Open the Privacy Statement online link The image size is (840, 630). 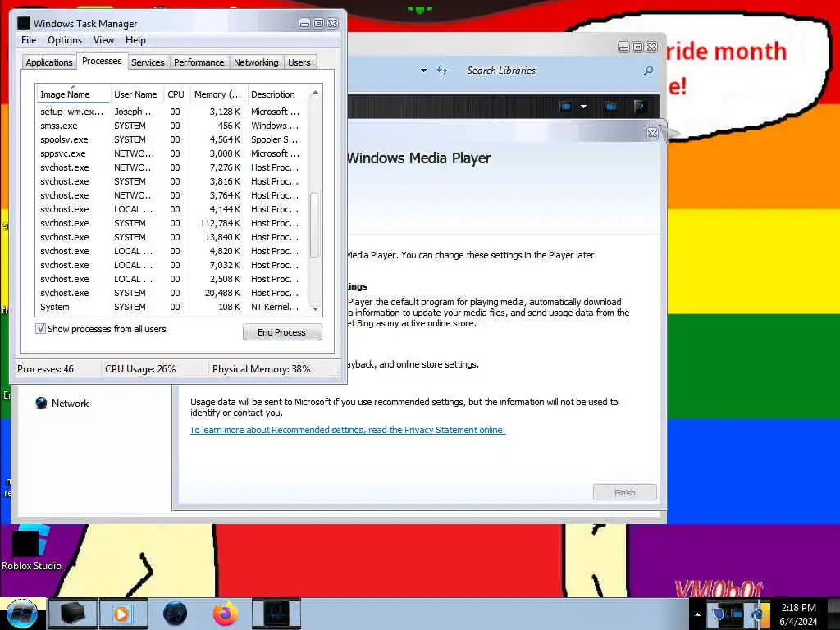[348, 430]
